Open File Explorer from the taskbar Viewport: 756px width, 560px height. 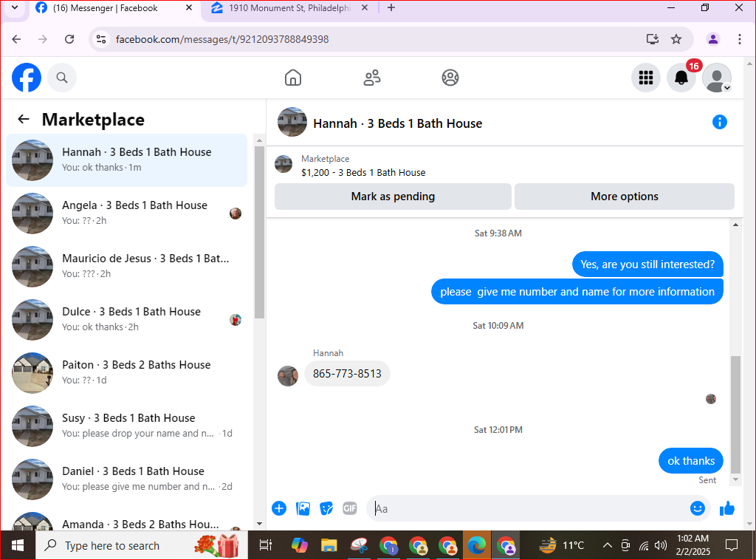(x=329, y=545)
